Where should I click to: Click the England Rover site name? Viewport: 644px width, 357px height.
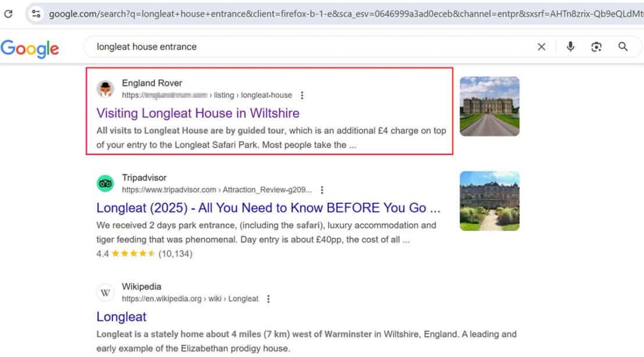click(152, 83)
